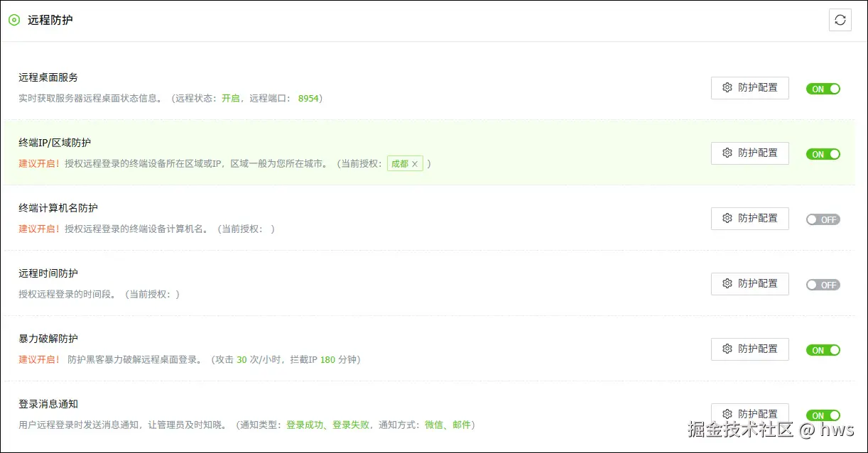
Task: Remove the 成都 authorized region tag
Action: point(416,163)
